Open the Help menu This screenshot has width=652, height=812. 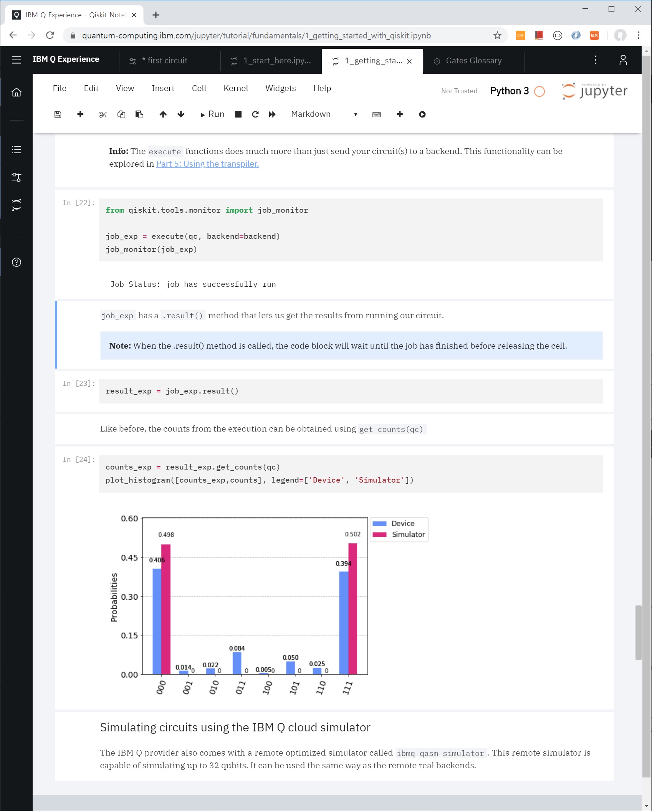[x=322, y=88]
